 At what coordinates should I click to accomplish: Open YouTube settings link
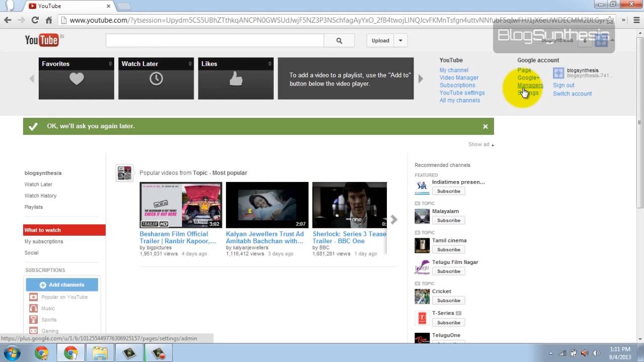click(462, 93)
